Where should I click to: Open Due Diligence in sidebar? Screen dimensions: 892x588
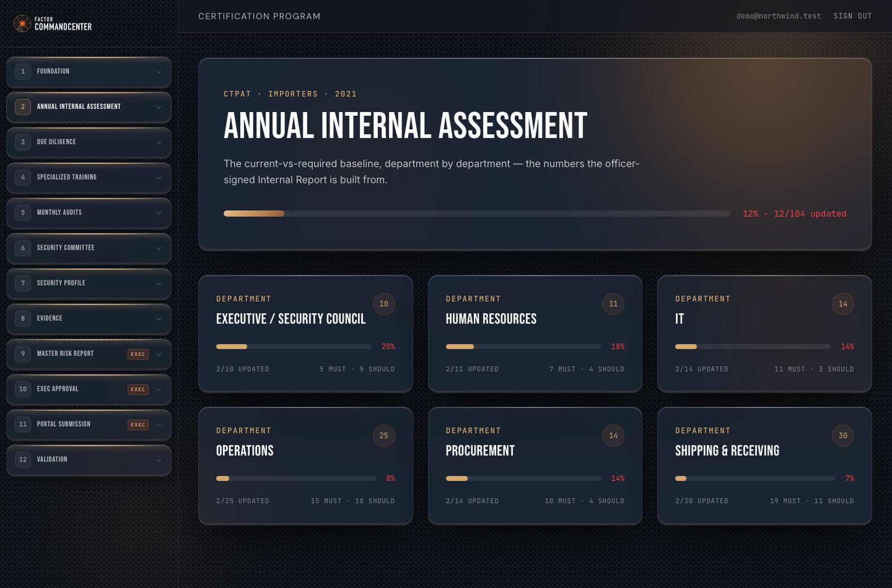(x=89, y=142)
